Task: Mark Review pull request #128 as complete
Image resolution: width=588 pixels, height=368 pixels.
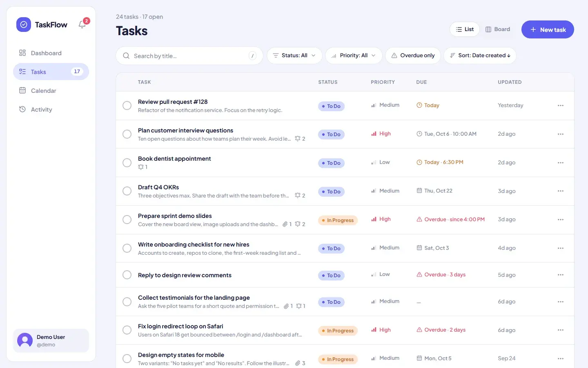Action: [127, 105]
